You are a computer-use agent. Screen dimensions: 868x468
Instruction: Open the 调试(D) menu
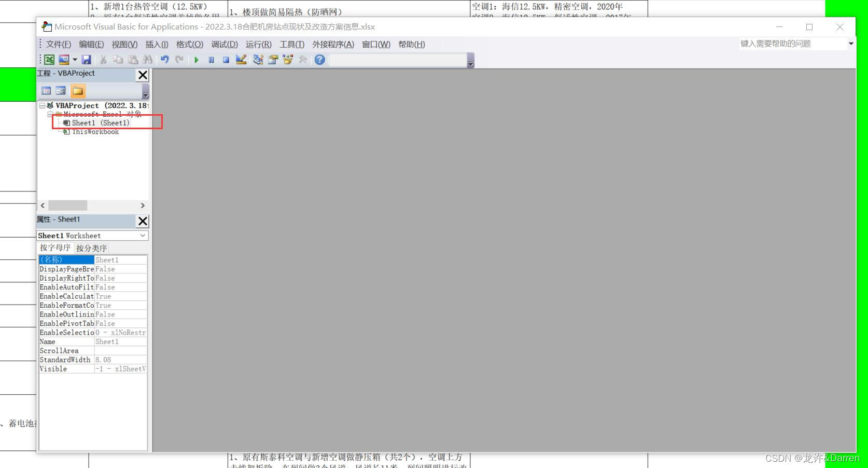tap(225, 44)
